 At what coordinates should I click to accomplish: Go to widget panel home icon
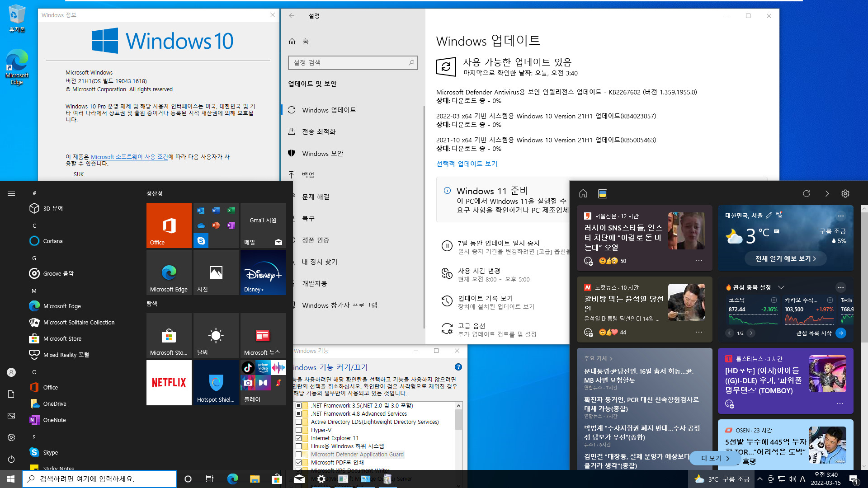pyautogui.click(x=583, y=193)
